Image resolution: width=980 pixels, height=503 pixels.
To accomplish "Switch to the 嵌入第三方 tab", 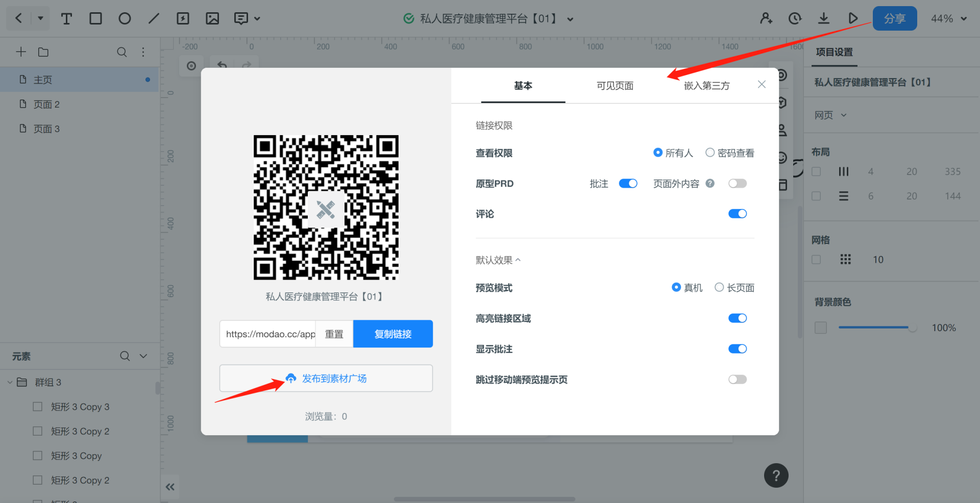I will point(707,86).
